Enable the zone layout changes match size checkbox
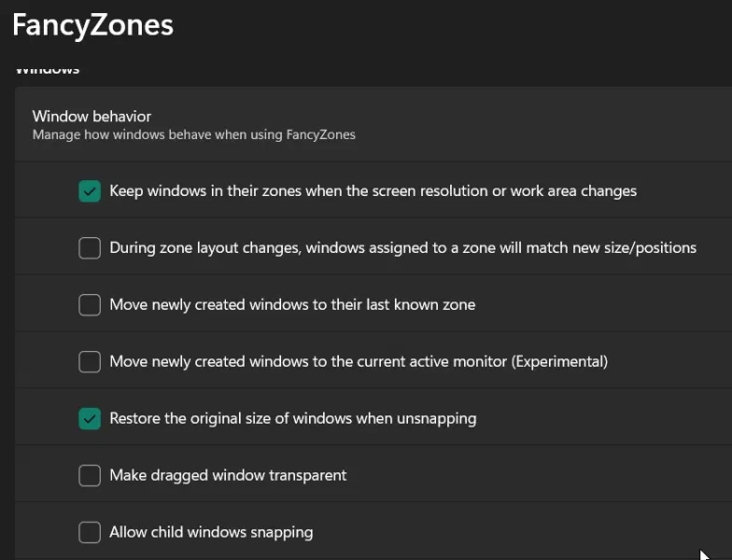The height and width of the screenshot is (560, 732). click(x=90, y=248)
